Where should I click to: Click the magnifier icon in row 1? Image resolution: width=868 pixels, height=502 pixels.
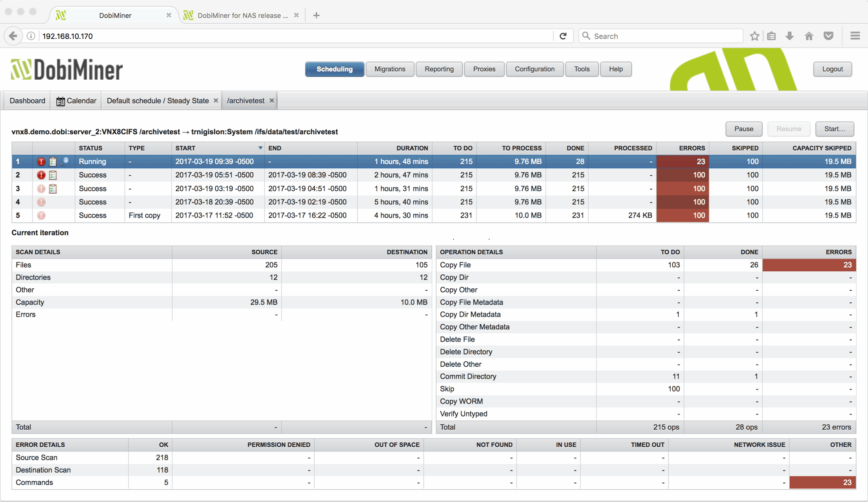64,161
